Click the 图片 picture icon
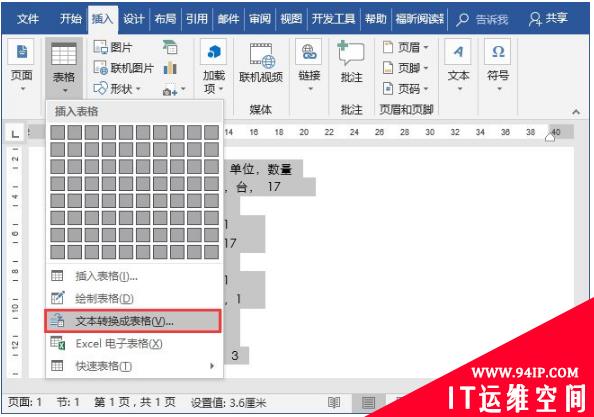 101,47
